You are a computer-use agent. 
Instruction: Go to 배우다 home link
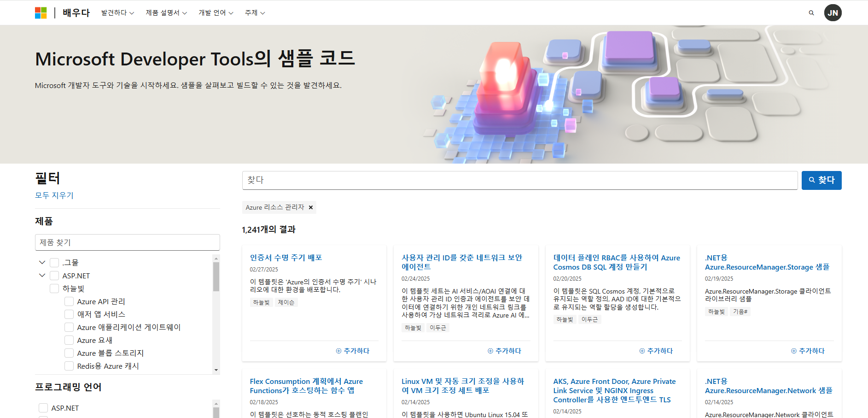coord(76,13)
